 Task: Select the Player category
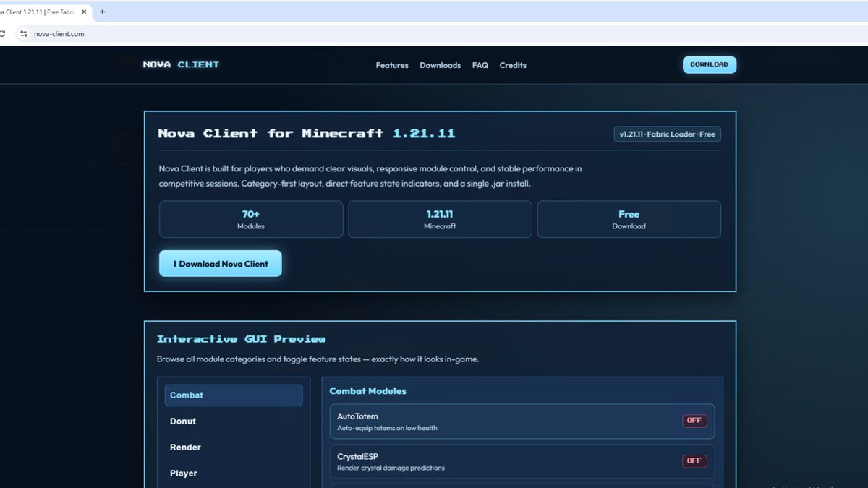pos(234,474)
